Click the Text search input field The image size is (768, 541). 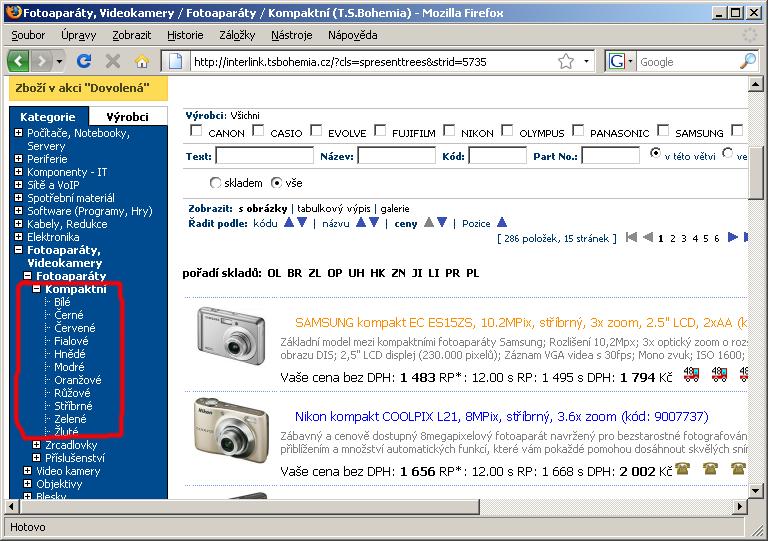264,156
